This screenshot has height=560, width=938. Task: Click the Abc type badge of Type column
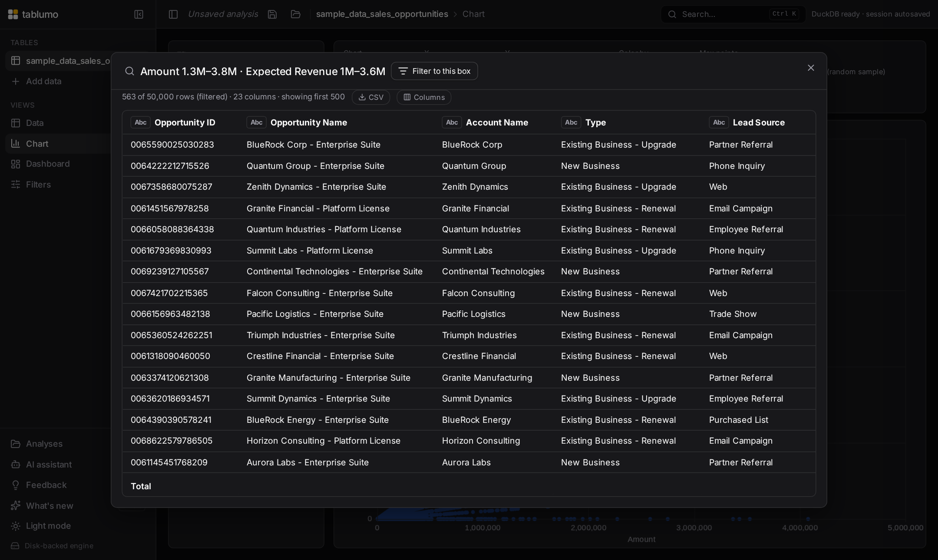571,122
